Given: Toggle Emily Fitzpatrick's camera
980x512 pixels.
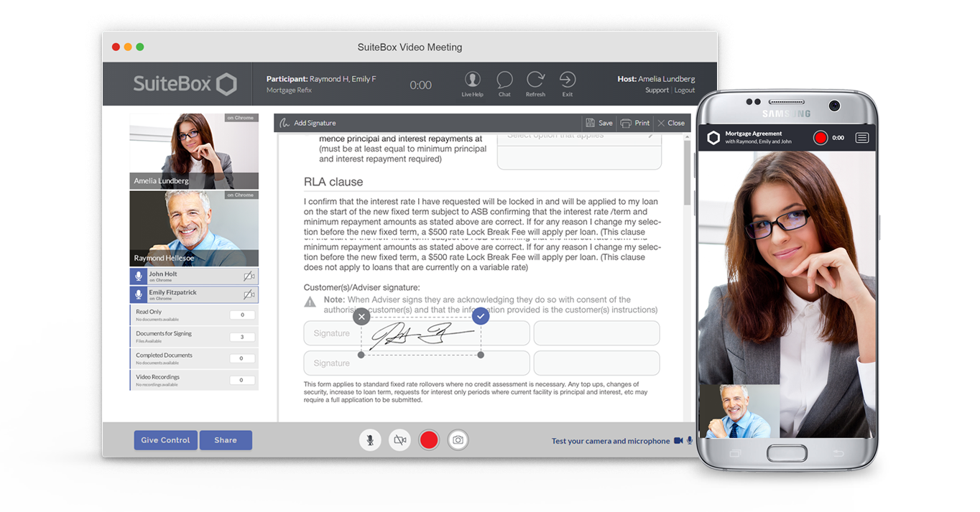Looking at the screenshot, I should [249, 295].
